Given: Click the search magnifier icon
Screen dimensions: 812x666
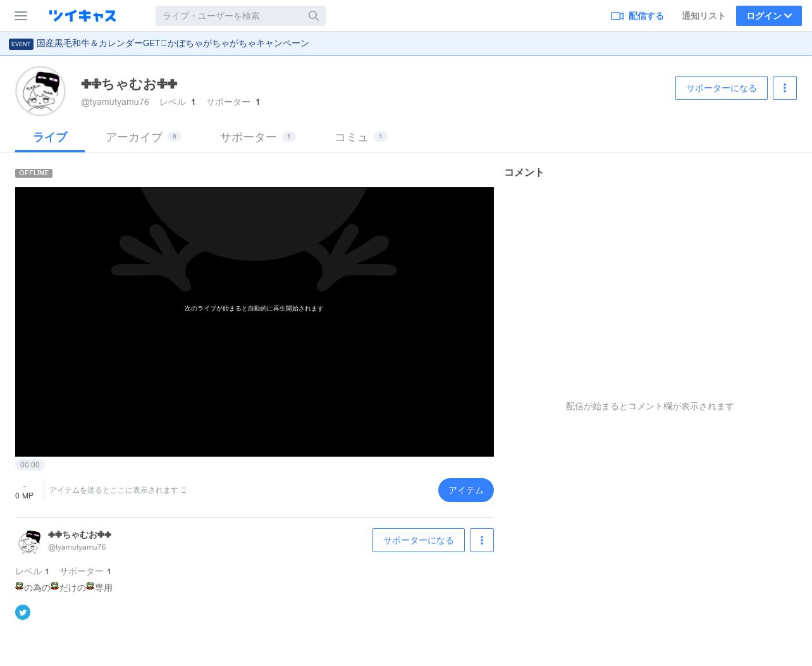Looking at the screenshot, I should pyautogui.click(x=314, y=16).
